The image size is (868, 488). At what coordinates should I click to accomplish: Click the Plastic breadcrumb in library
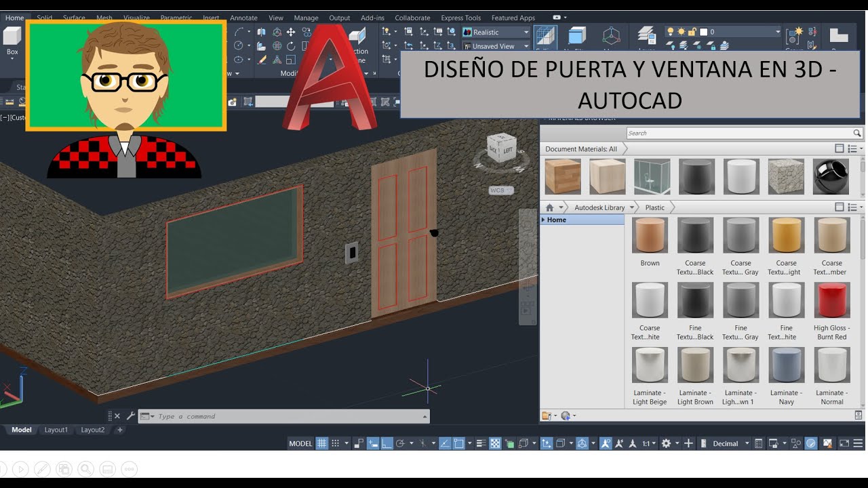[x=655, y=207]
